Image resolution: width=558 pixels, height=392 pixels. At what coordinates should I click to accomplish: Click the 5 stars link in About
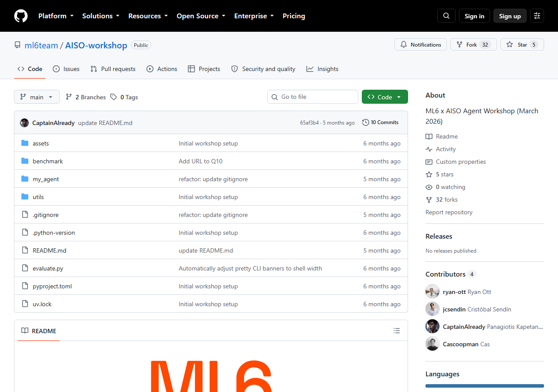[445, 174]
